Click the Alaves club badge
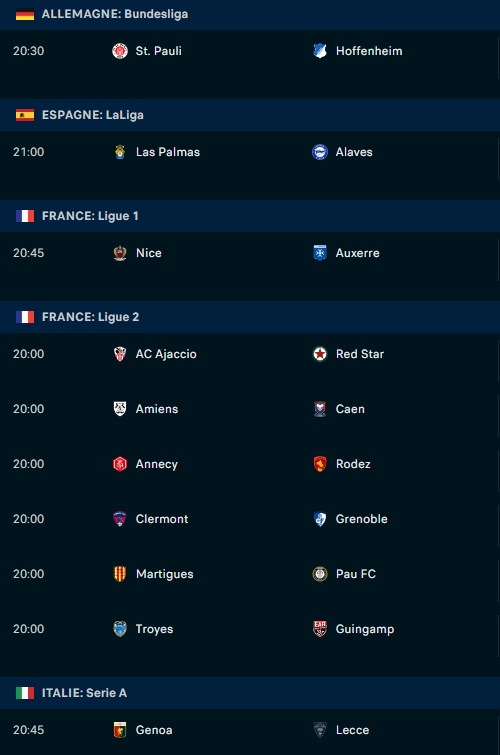This screenshot has height=755, width=500. 320,152
